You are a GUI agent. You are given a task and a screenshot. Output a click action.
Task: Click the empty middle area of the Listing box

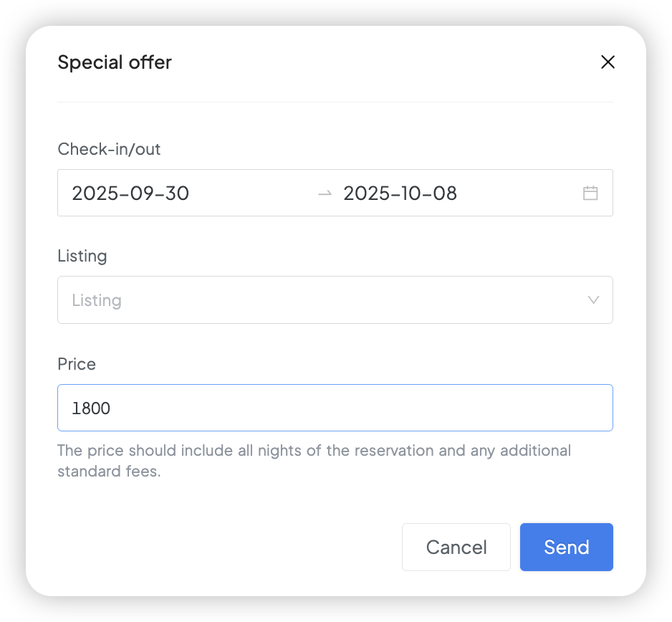344,300
